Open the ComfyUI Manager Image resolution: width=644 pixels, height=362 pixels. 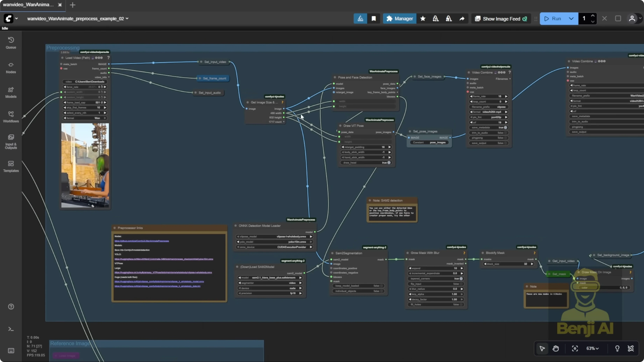[399, 19]
